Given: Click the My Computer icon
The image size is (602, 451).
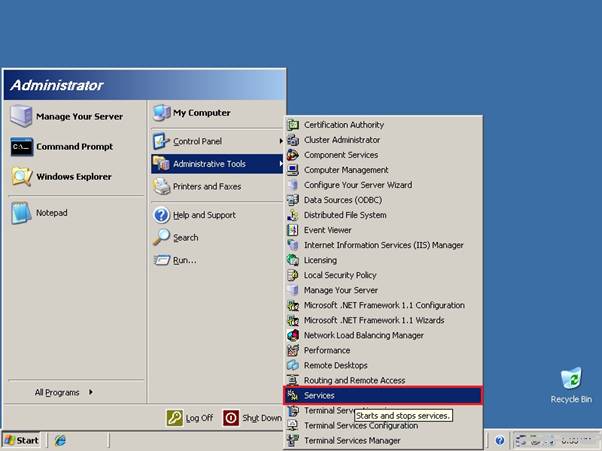Looking at the screenshot, I should click(162, 112).
